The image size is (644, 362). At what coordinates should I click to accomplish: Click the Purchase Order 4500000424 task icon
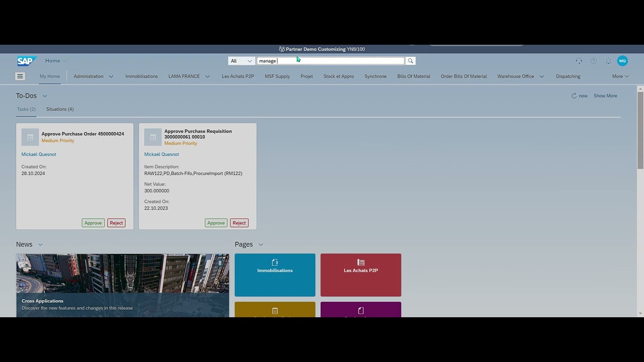pyautogui.click(x=30, y=137)
